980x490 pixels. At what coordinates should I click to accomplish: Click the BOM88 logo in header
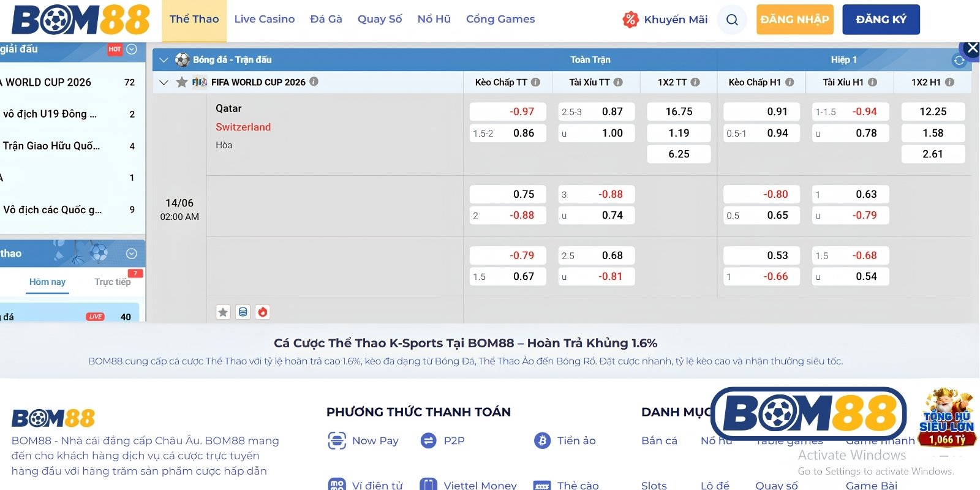tap(81, 20)
